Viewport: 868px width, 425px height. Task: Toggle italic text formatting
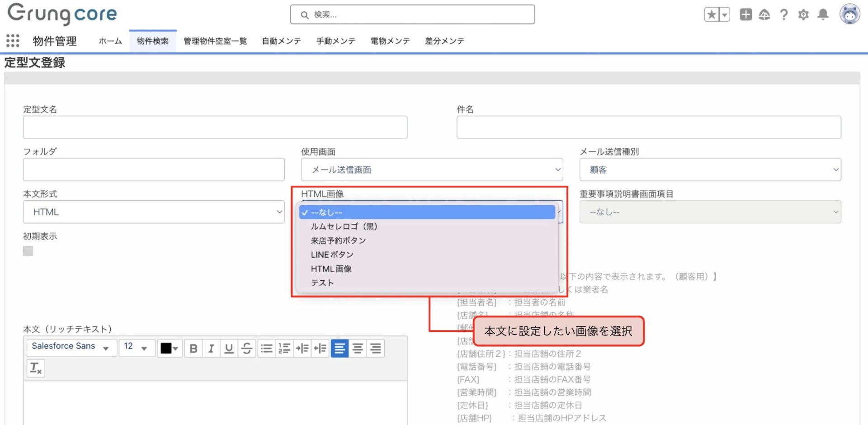point(211,349)
